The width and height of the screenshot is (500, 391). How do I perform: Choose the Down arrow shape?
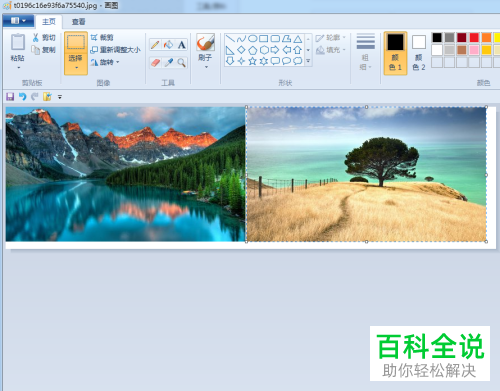[230, 61]
